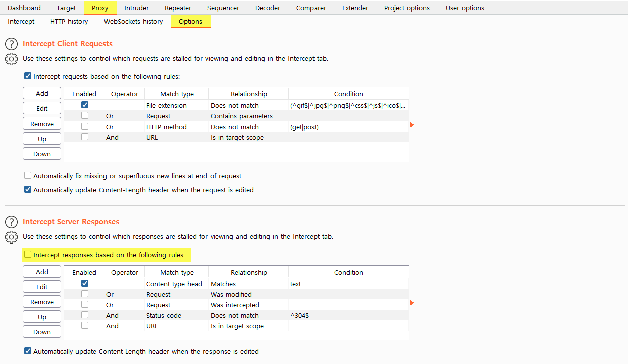
Task: Click Down in Intercept Server Responses
Action: click(x=42, y=332)
